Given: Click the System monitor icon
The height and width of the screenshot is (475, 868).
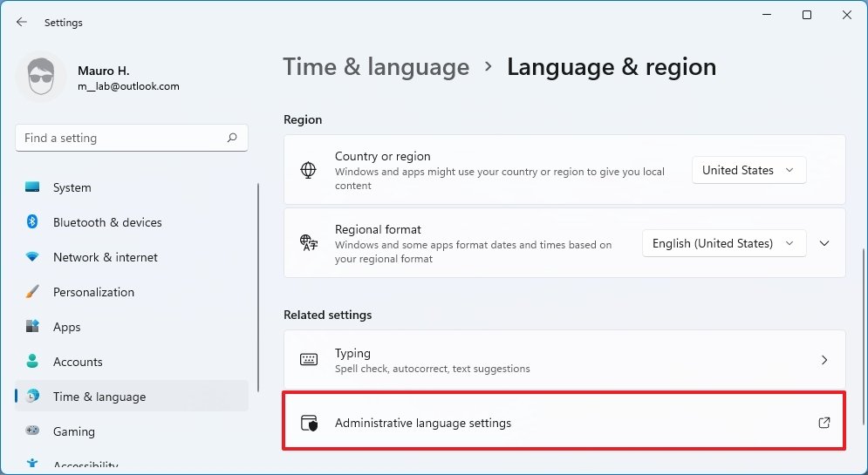Looking at the screenshot, I should [33, 187].
